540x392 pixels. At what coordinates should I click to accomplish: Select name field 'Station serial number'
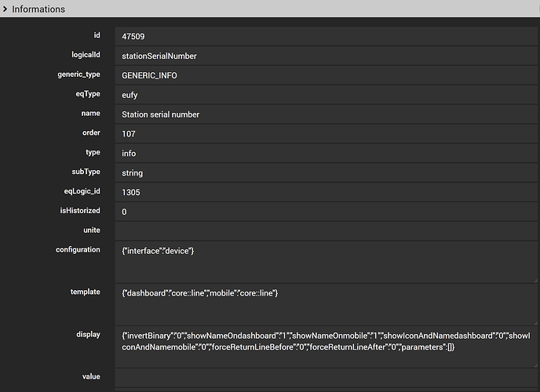pyautogui.click(x=327, y=114)
